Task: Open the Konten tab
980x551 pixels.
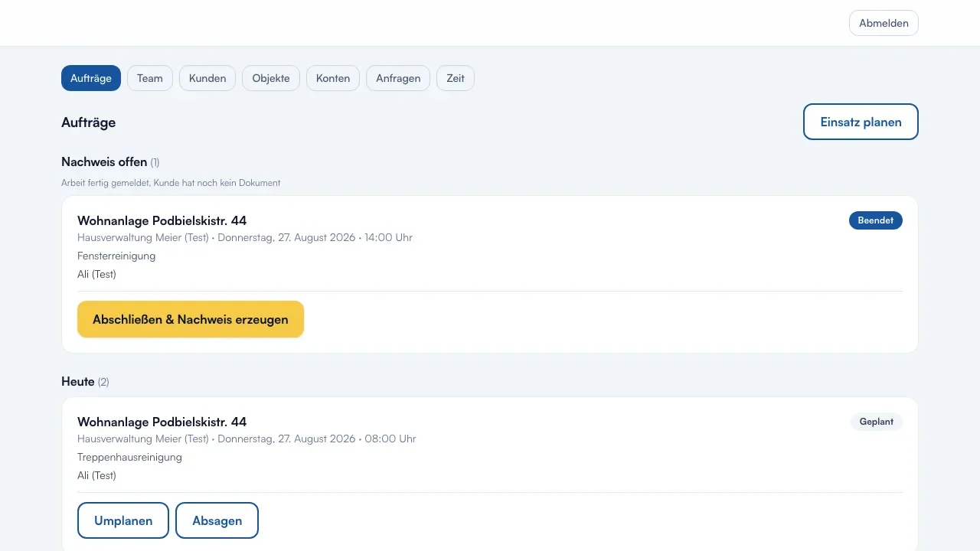Action: tap(333, 78)
